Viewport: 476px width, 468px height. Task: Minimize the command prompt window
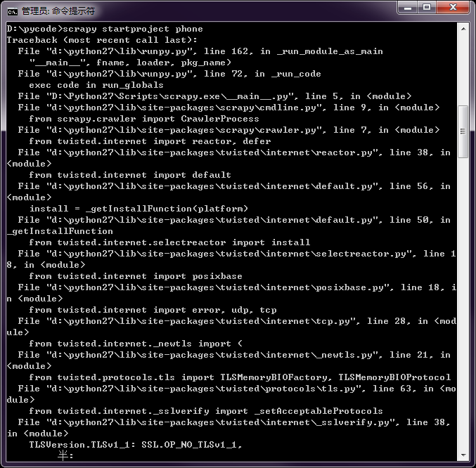(x=407, y=8)
